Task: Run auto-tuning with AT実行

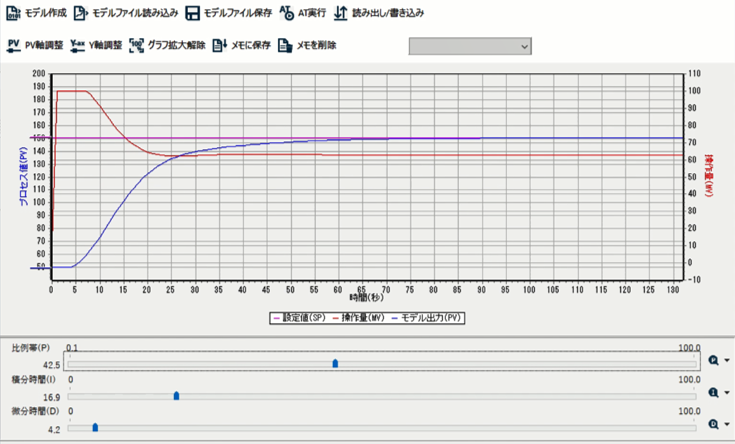Action: [x=287, y=14]
